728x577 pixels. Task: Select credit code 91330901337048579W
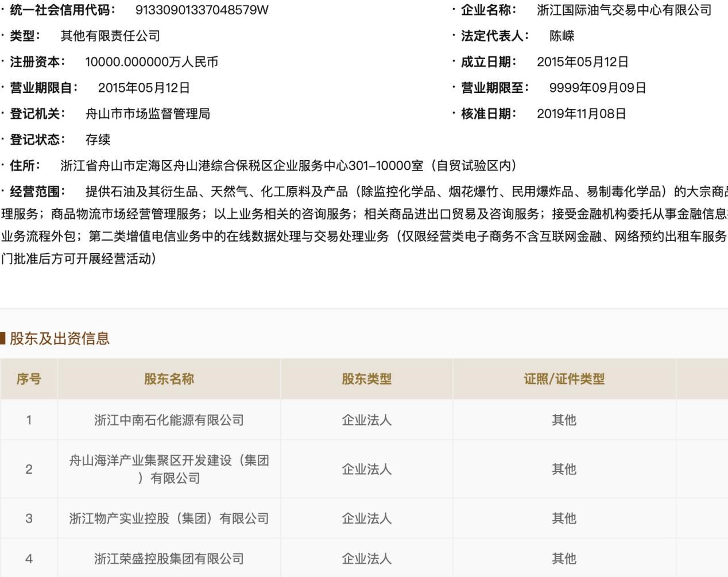click(x=202, y=10)
